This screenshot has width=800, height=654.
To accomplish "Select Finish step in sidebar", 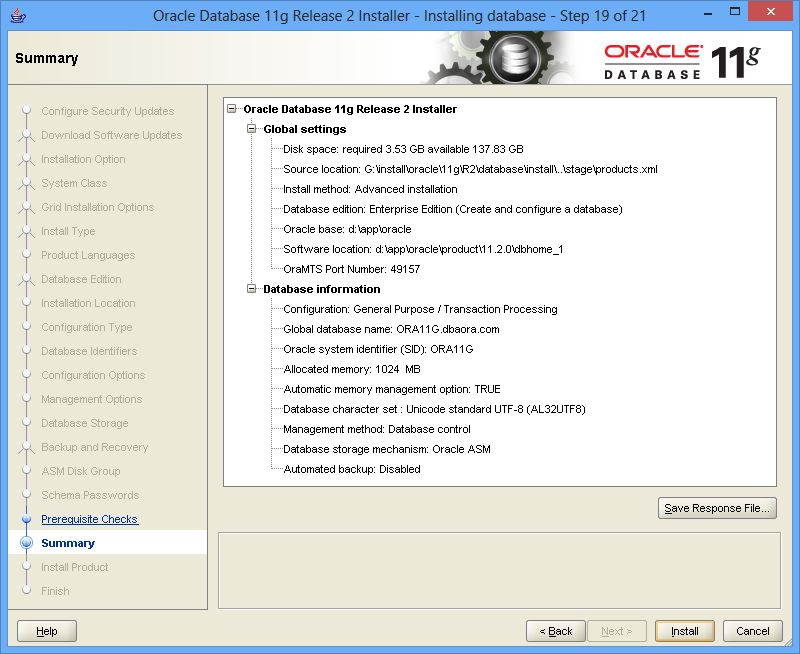I will (55, 591).
